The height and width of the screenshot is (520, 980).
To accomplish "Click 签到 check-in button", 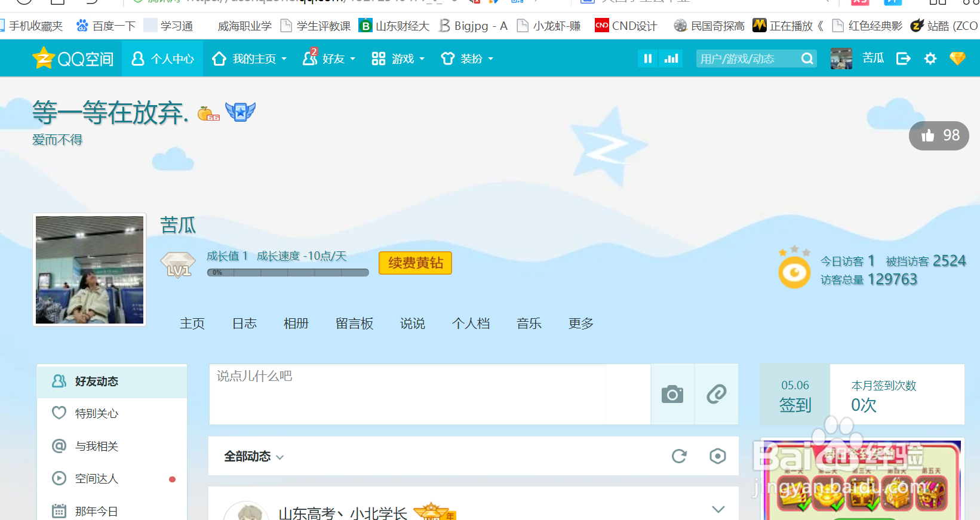I will click(795, 395).
